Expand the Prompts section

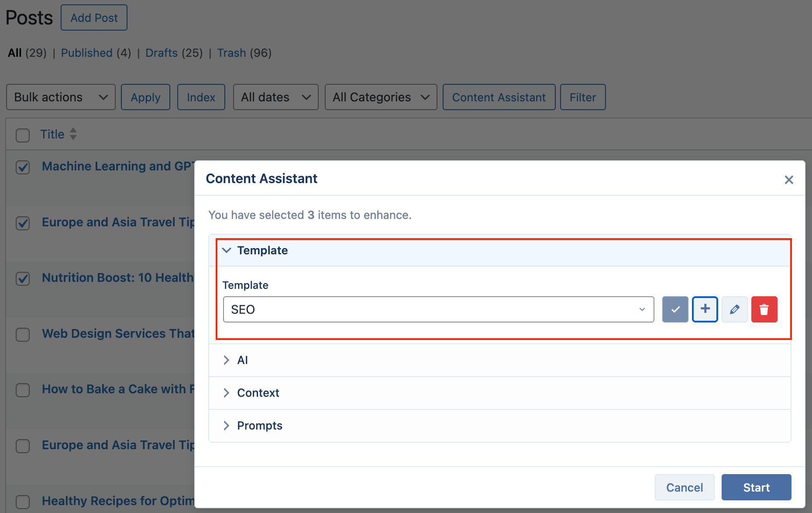tap(500, 426)
